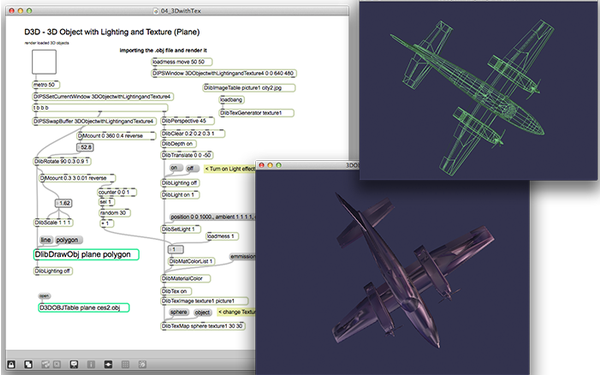Viewport: 600px width, 375px height.
Task: Click the 'object' message near DlibTexMap
Action: coord(202,313)
